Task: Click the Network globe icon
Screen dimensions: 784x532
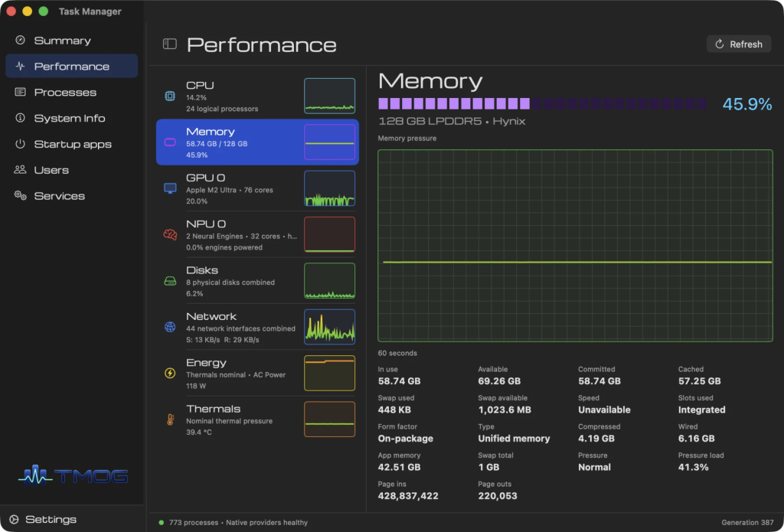Action: pos(170,327)
